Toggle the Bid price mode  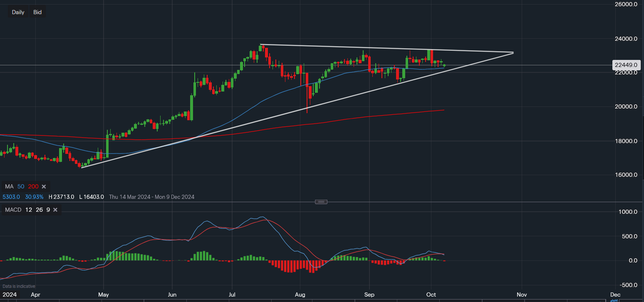pyautogui.click(x=37, y=12)
